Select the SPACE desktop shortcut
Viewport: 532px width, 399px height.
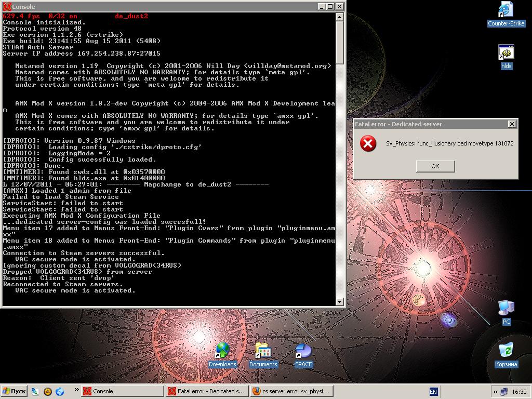pyautogui.click(x=303, y=355)
